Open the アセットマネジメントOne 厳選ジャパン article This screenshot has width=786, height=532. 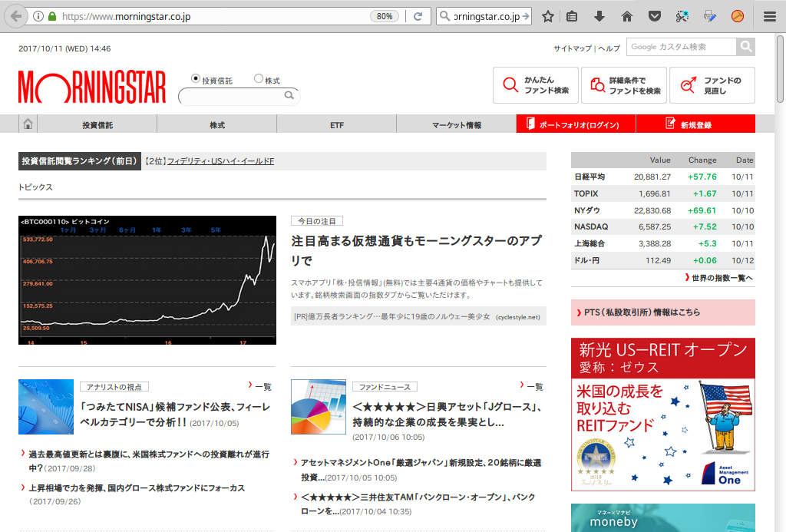click(421, 470)
